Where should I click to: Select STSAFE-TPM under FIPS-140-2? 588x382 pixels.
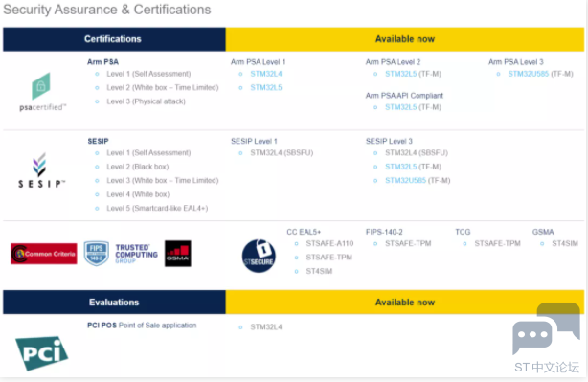(x=408, y=244)
